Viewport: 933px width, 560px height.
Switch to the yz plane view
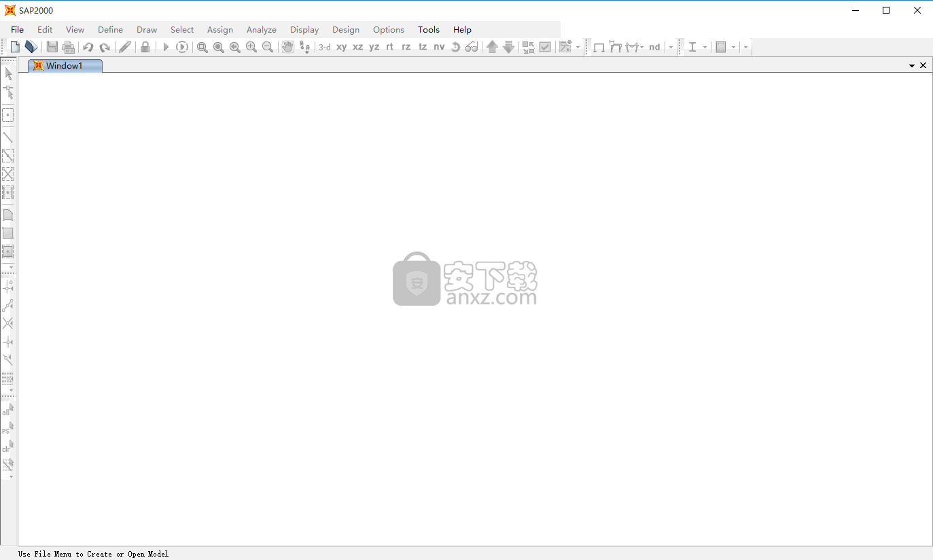(374, 47)
